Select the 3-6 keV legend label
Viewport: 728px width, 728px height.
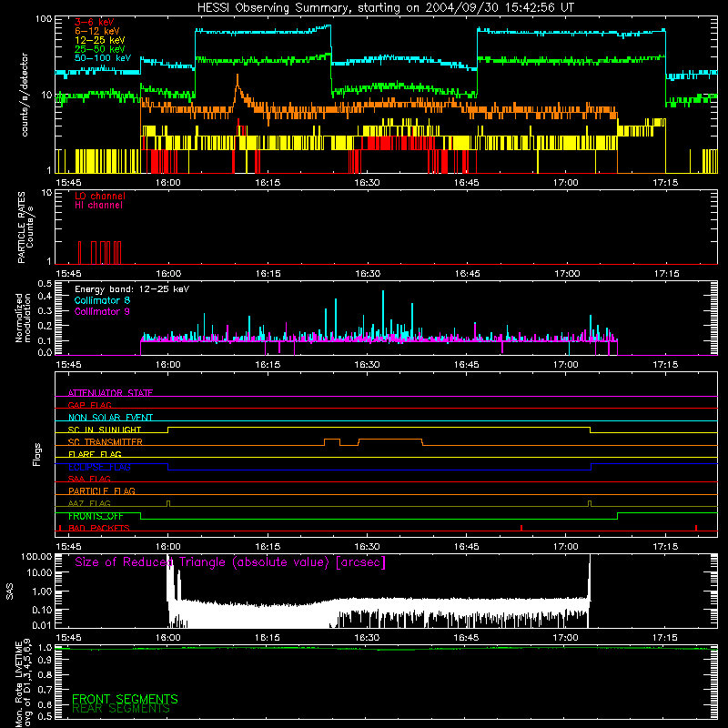coord(95,22)
